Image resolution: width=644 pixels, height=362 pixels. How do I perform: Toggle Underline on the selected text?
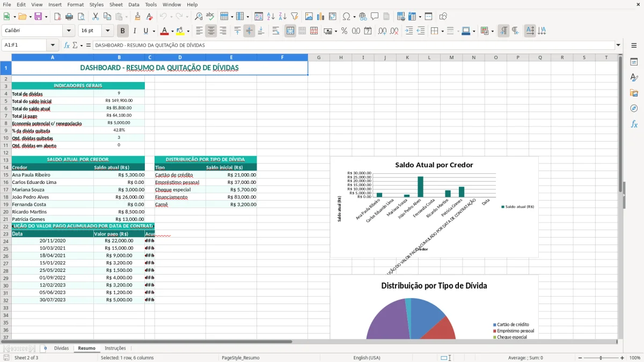click(x=145, y=31)
